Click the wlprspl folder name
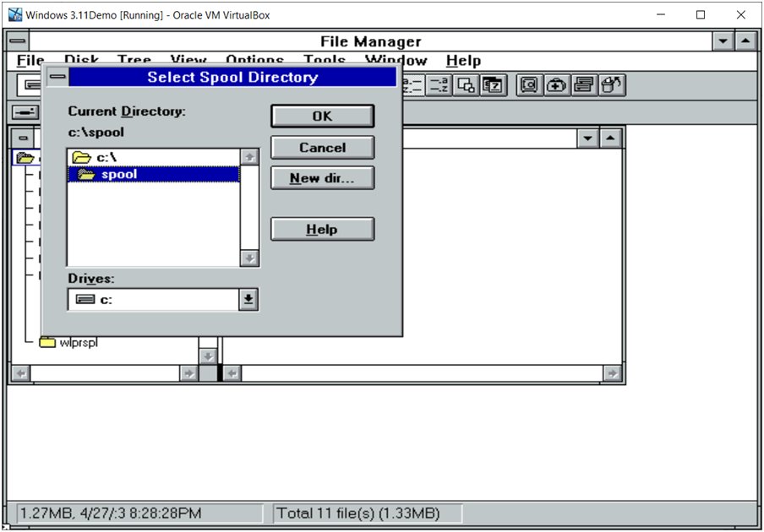This screenshot has width=764, height=532. (79, 343)
